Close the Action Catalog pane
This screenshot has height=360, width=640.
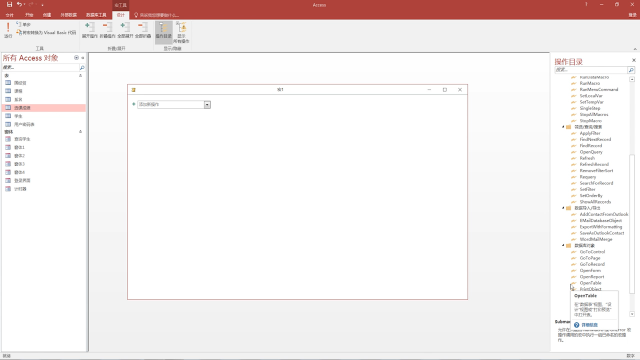(633, 60)
